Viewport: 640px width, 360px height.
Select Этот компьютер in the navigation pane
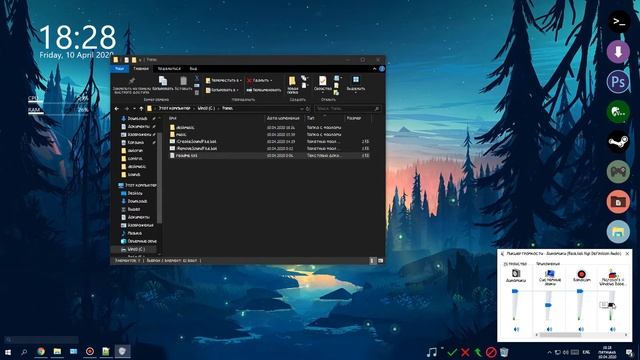pyautogui.click(x=137, y=185)
